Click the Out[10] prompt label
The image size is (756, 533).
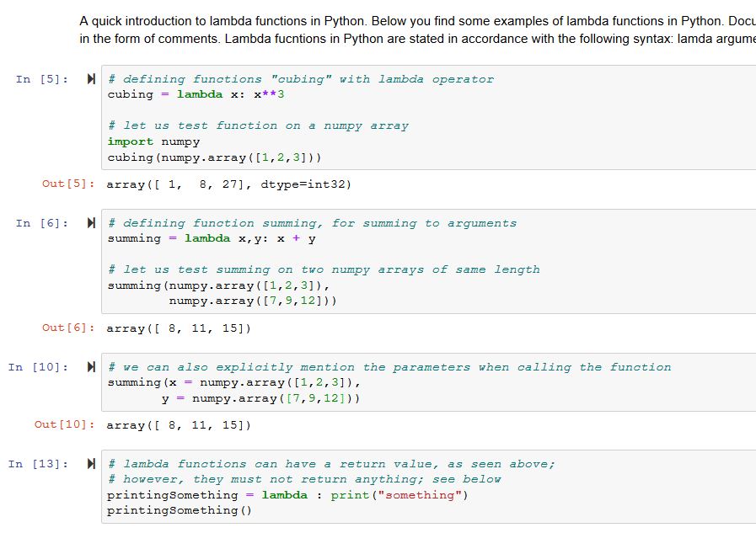pyautogui.click(x=65, y=425)
